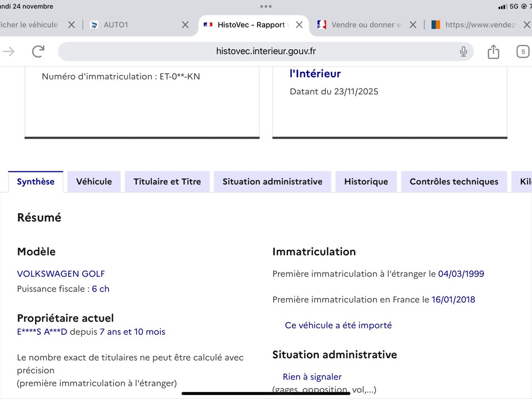Close the Vendre ou donner tab
This screenshot has height=399, width=532.
click(413, 25)
